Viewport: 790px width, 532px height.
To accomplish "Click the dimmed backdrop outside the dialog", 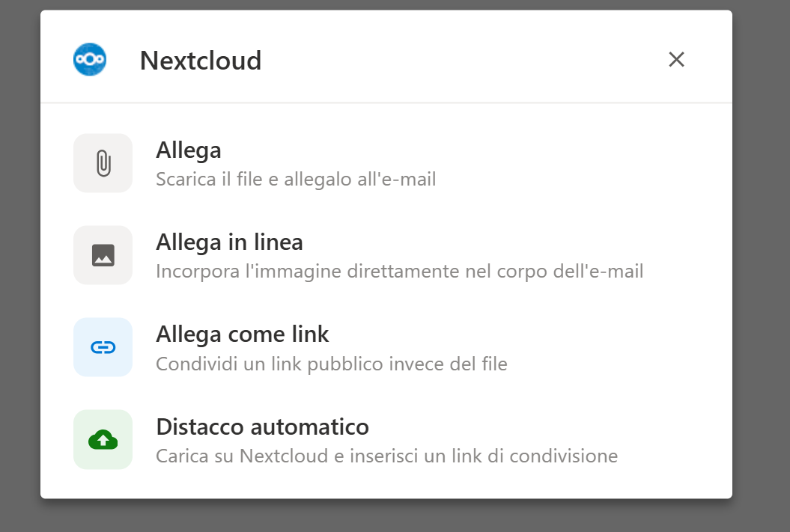I will 760,224.
